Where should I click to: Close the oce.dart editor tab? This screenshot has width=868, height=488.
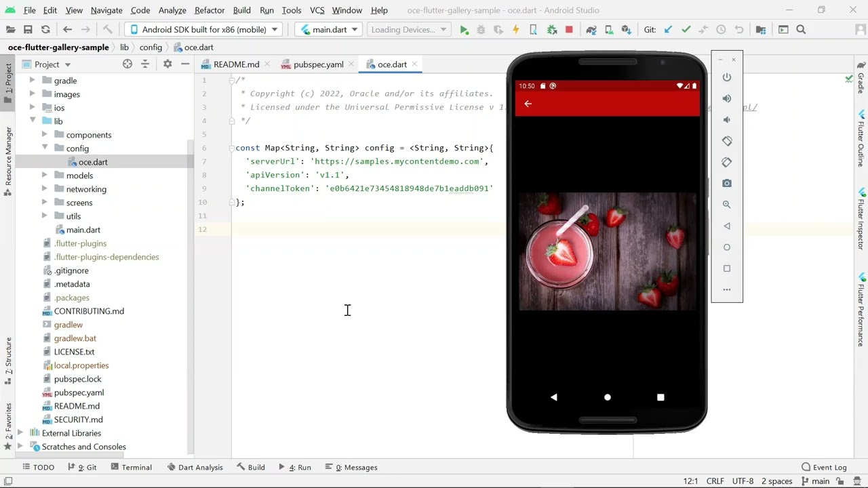[414, 64]
